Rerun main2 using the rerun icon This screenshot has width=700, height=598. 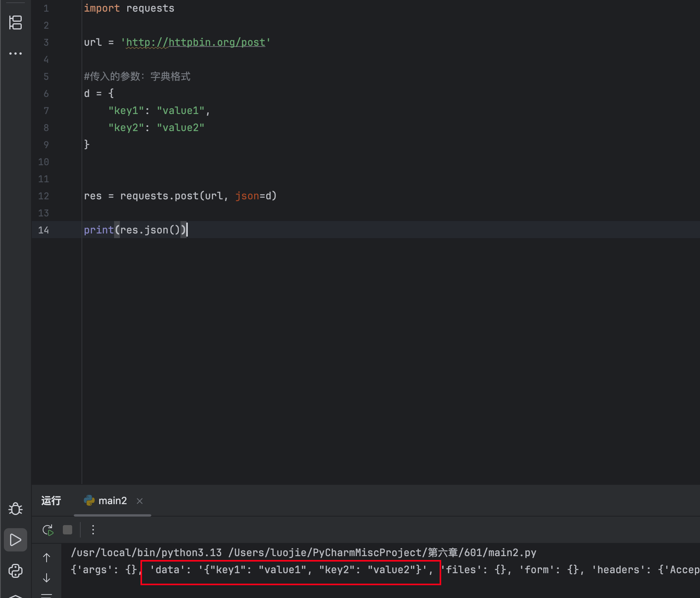(x=48, y=530)
